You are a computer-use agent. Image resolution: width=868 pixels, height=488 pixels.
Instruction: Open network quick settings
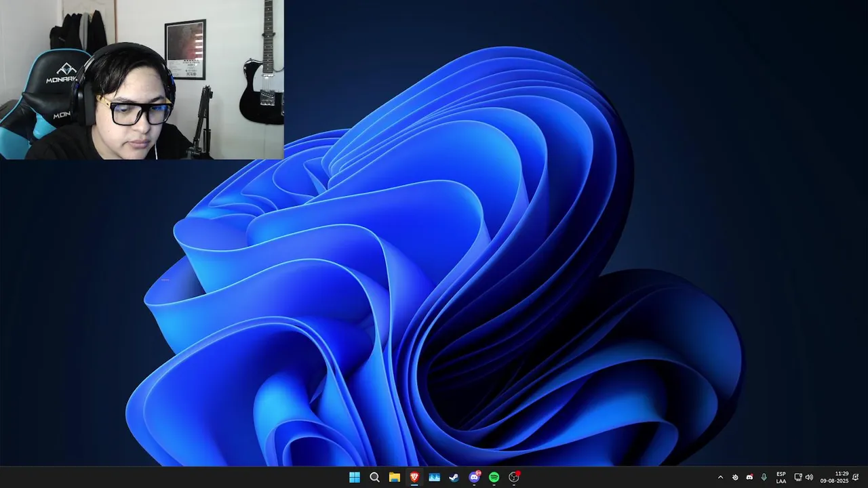pyautogui.click(x=798, y=477)
